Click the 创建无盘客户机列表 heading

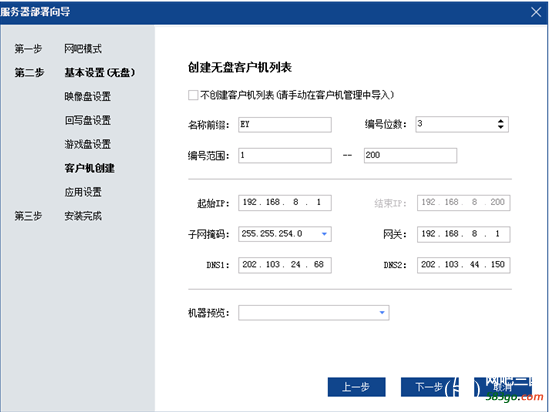pos(240,67)
